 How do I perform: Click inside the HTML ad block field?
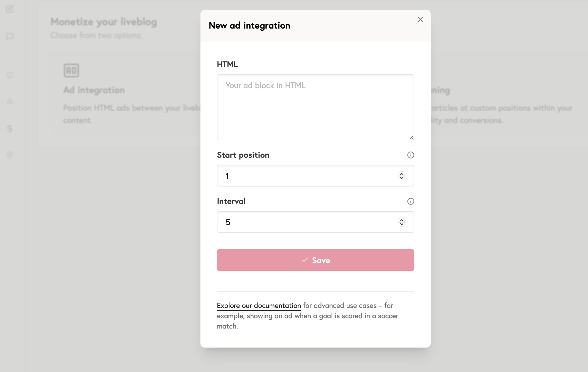pyautogui.click(x=315, y=107)
